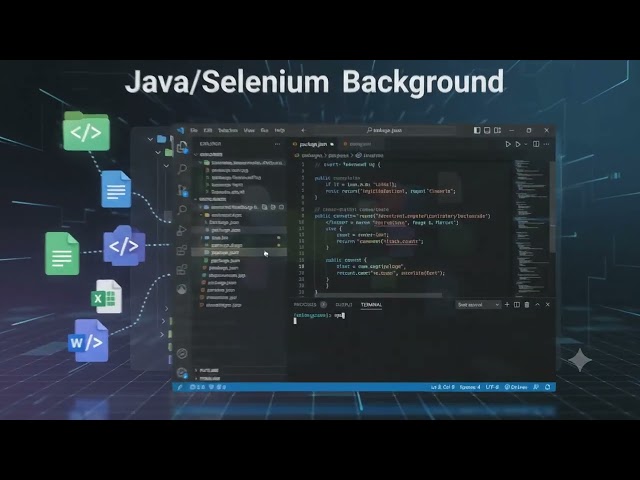Expand the OUTLINE section at sidebar bottom
This screenshot has width=640, height=480.
208,370
